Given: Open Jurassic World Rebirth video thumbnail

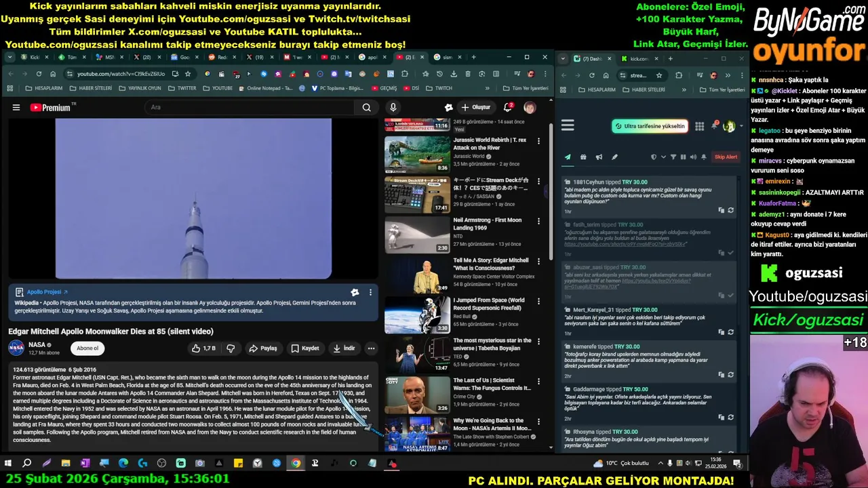Looking at the screenshot, I should coord(417,155).
